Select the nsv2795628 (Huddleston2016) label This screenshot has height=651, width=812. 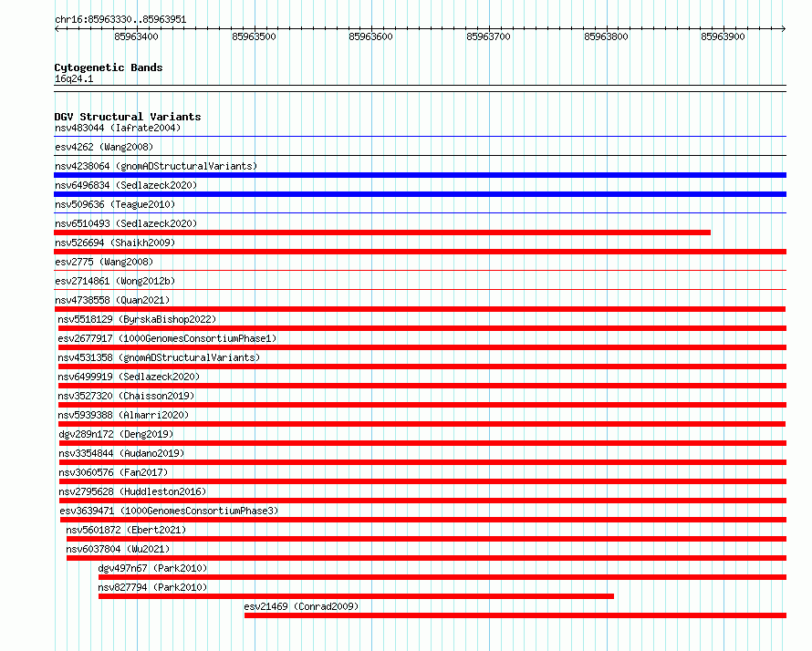click(x=132, y=491)
